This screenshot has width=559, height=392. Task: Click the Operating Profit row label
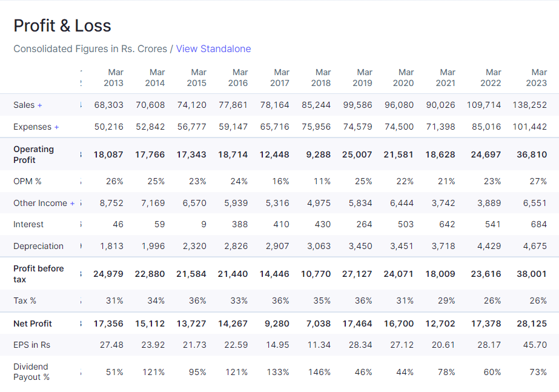33,154
